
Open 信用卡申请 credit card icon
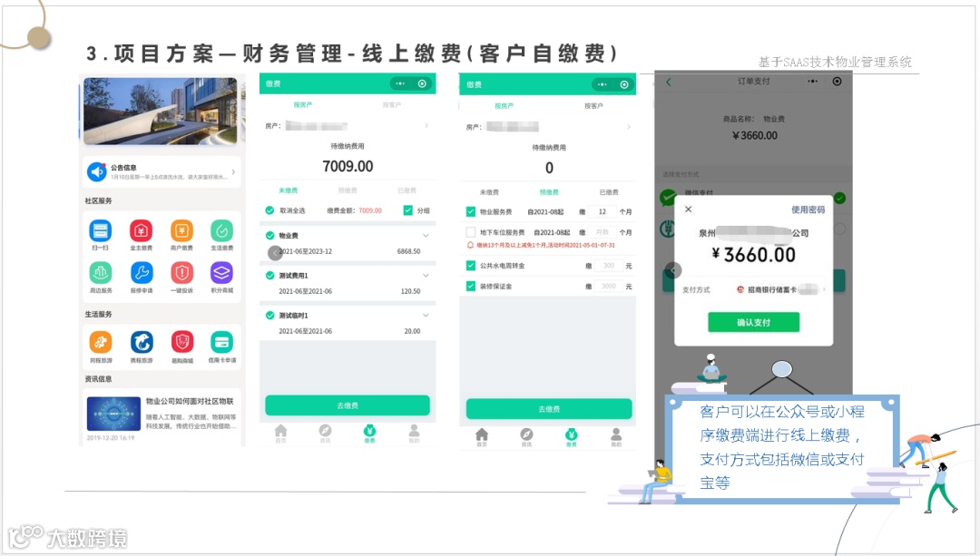pyautogui.click(x=222, y=342)
